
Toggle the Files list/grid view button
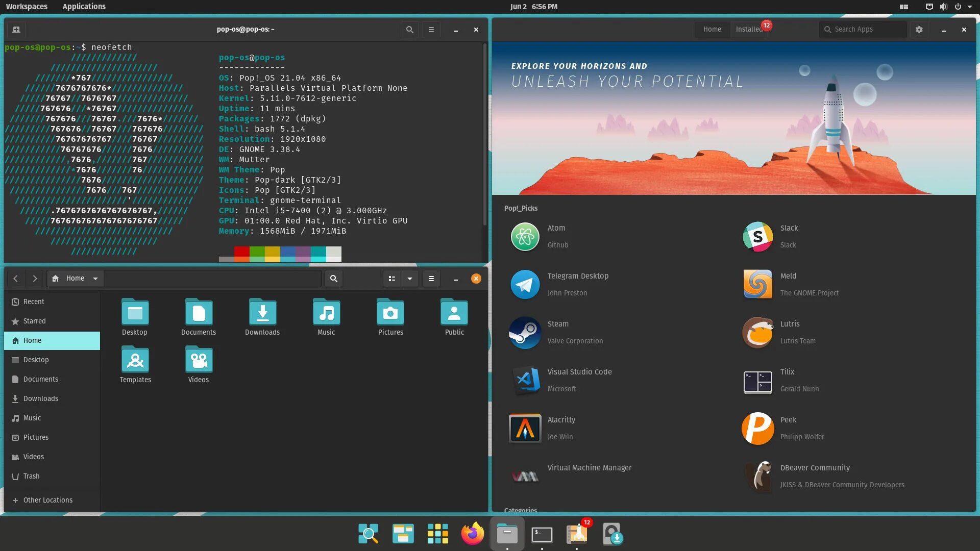pos(392,279)
